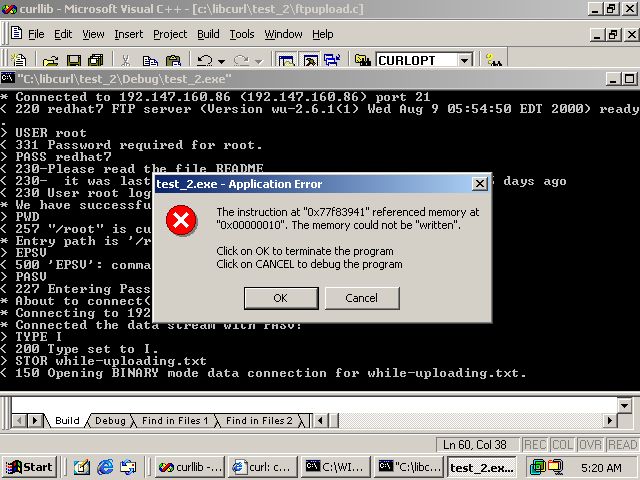Close the Application Error dialog
640x480 pixels.
click(x=480, y=184)
